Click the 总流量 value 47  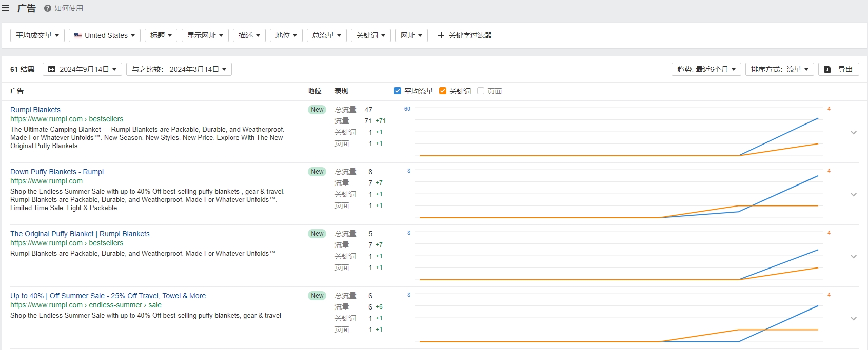[x=368, y=110]
